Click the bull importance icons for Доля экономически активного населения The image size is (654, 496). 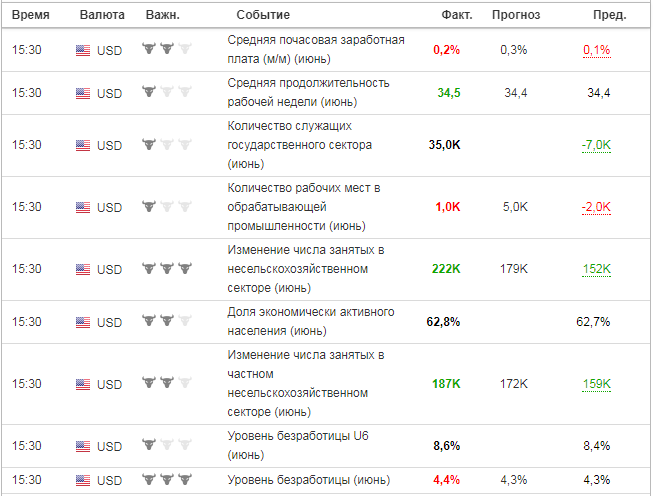tap(167, 320)
